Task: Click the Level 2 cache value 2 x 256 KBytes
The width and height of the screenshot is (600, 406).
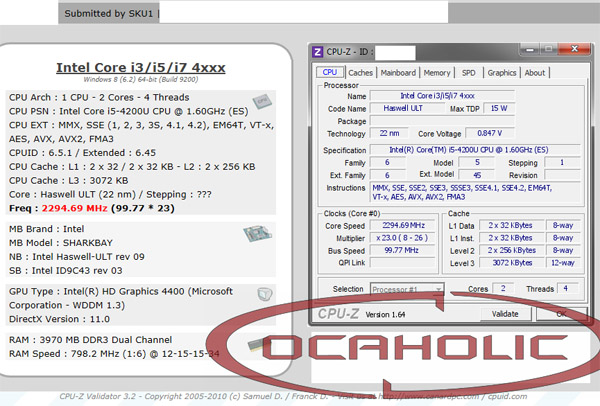Action: click(x=512, y=250)
